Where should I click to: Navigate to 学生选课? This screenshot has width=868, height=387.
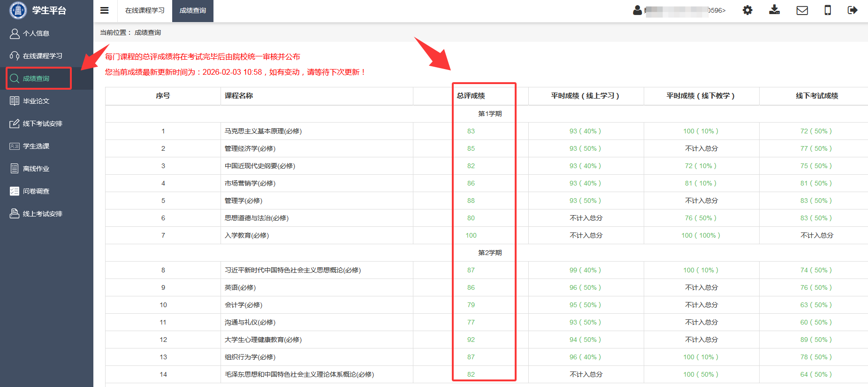click(x=36, y=146)
